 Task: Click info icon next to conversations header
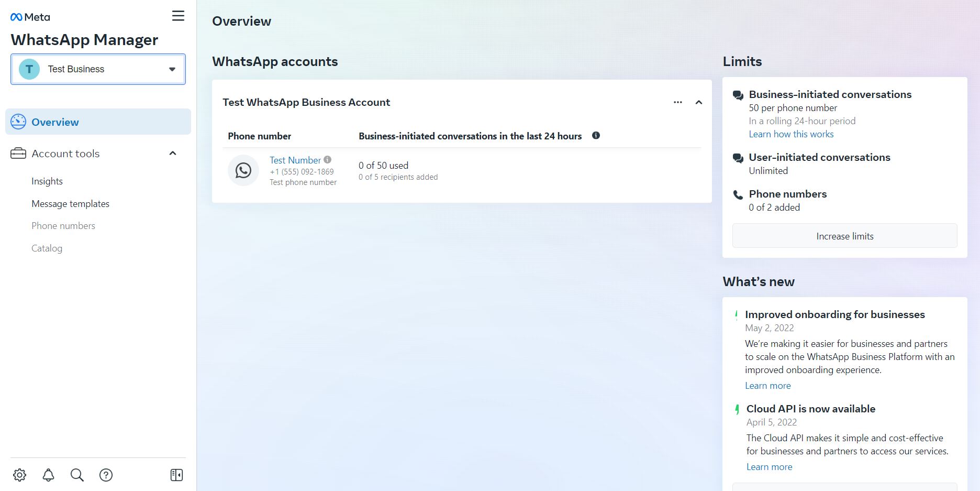tap(596, 135)
